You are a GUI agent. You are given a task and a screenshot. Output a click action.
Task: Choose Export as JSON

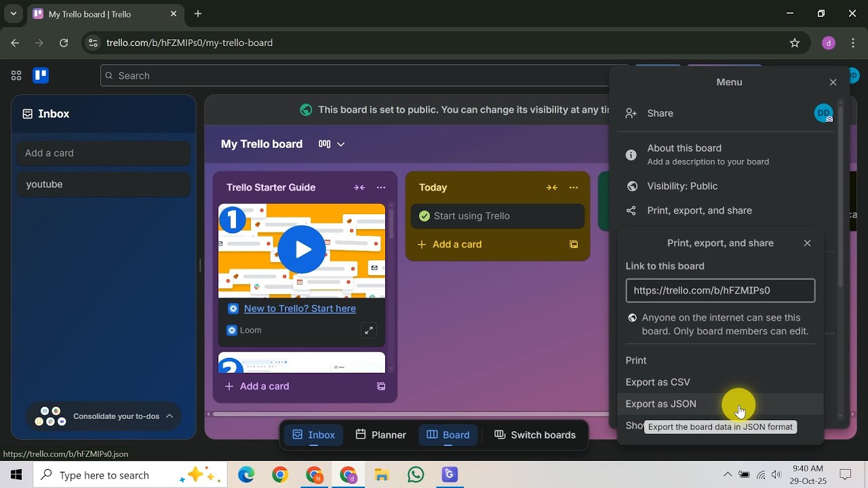[720, 404]
